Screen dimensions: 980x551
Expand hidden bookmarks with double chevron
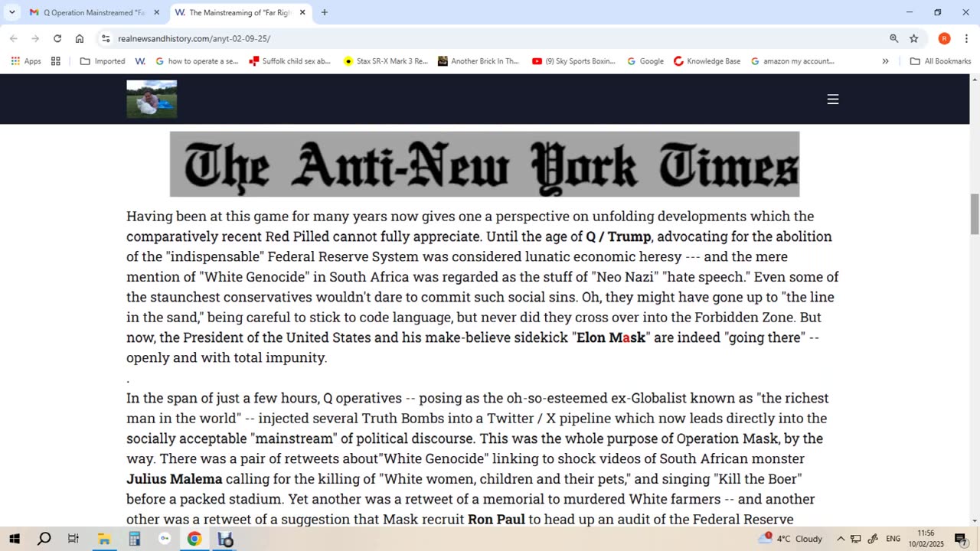pos(886,61)
